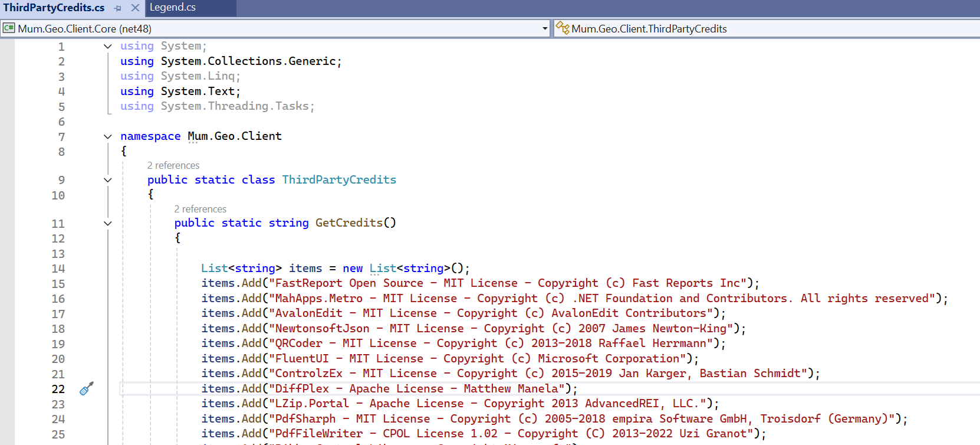This screenshot has height=445, width=980.
Task: Click the GetCredits method name
Action: click(349, 222)
